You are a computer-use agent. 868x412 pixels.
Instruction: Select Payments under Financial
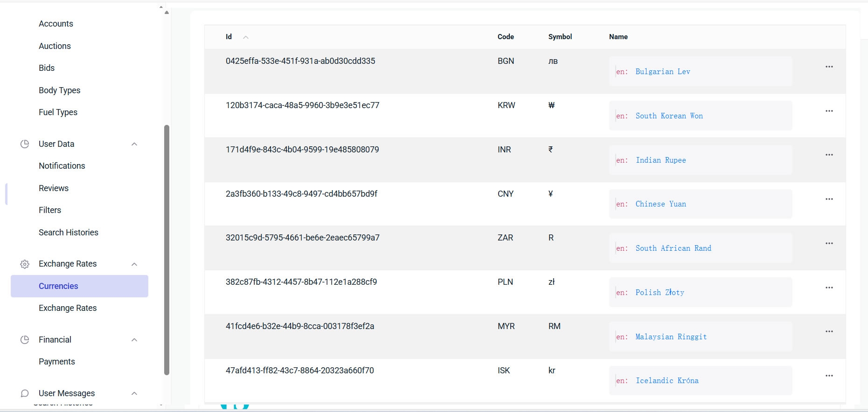point(56,362)
